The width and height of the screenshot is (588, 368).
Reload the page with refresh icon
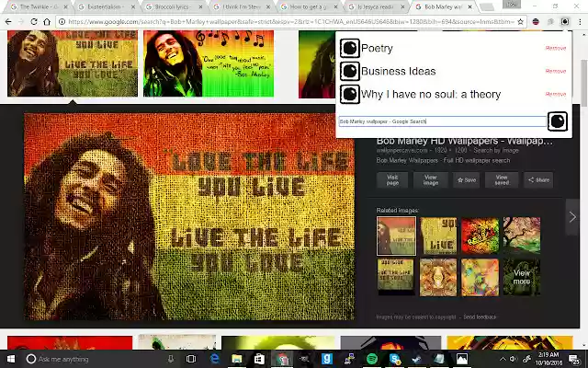click(34, 22)
